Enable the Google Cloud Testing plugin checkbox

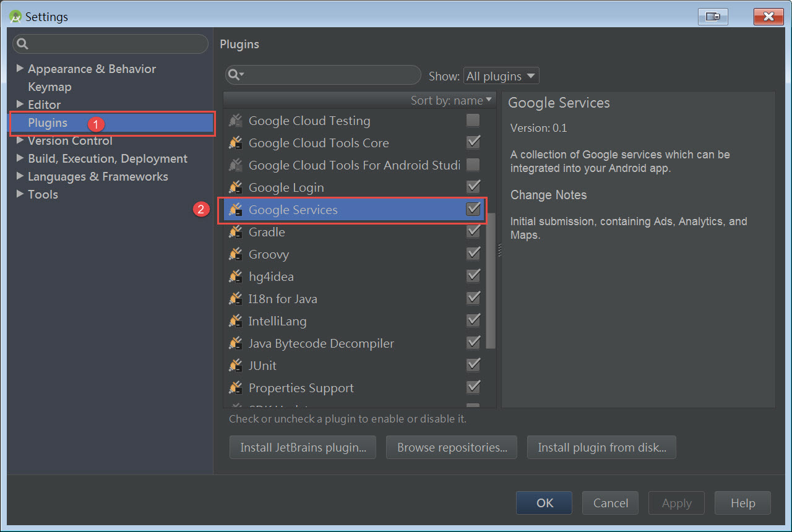(x=473, y=120)
